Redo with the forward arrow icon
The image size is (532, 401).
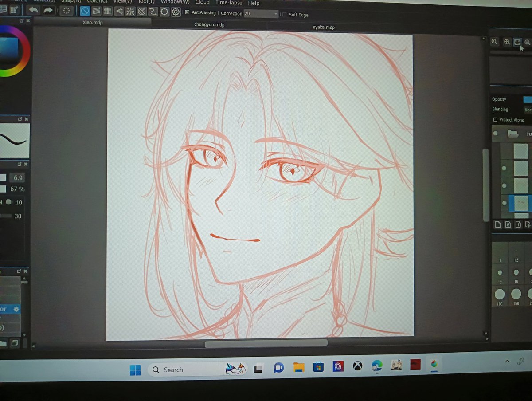click(48, 10)
